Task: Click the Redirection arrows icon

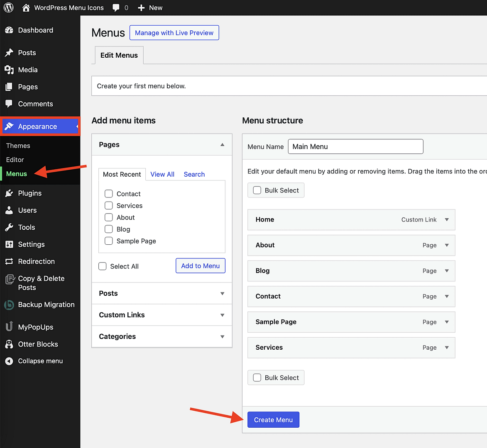Action: (x=9, y=261)
